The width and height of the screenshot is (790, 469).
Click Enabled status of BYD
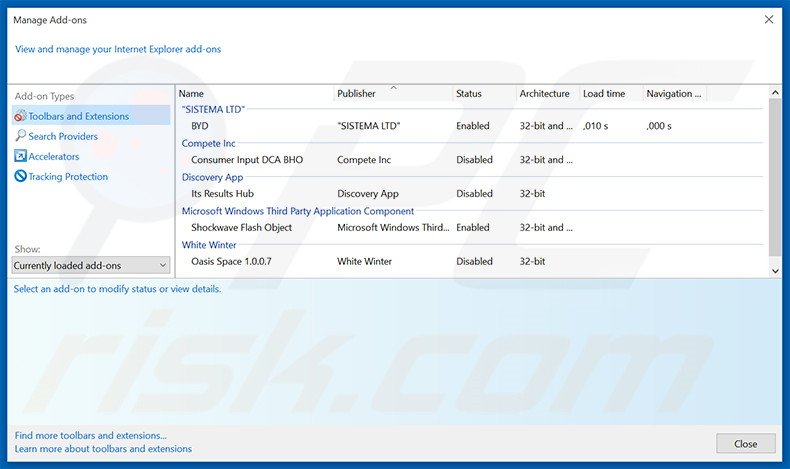[473, 126]
